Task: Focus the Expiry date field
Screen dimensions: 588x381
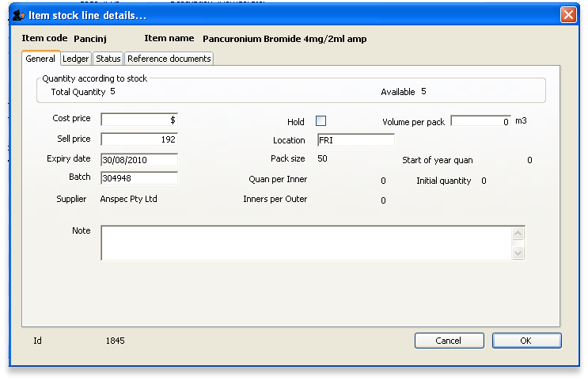Action: point(138,159)
